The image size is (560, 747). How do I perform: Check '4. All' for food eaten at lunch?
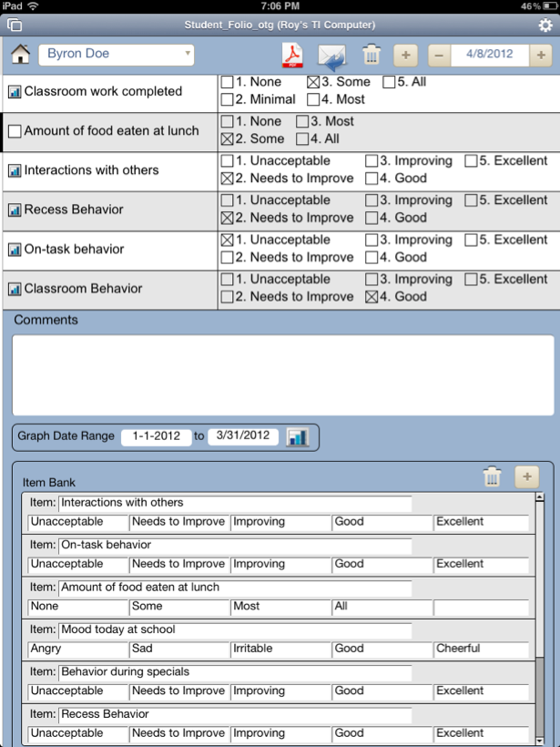[302, 139]
